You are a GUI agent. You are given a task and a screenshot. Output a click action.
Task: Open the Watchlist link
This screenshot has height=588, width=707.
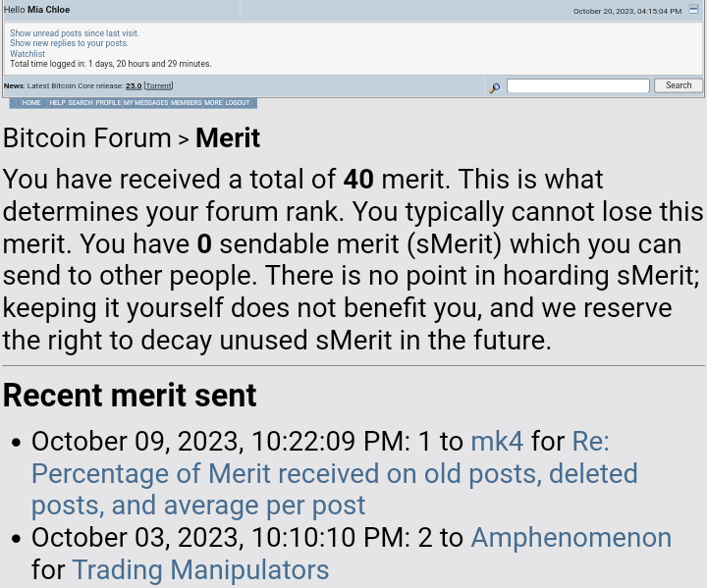coord(27,54)
